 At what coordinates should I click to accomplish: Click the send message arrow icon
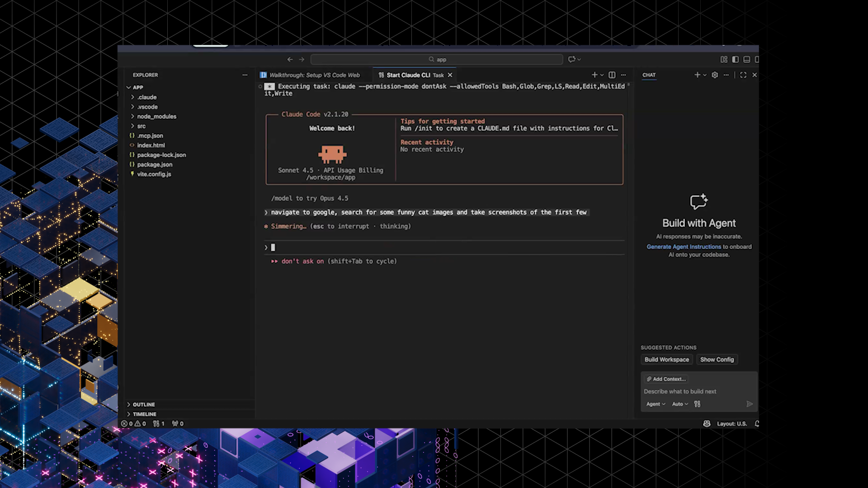(x=750, y=404)
